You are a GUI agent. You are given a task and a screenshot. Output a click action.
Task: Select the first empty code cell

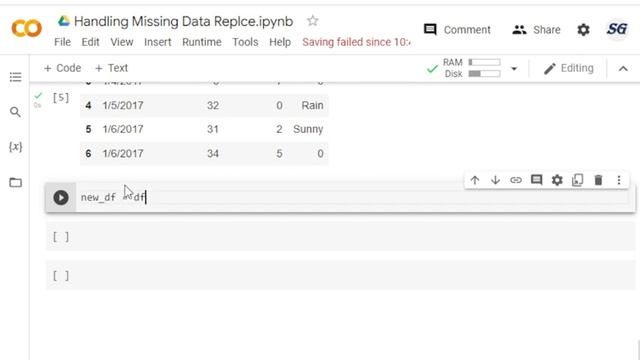click(340, 237)
